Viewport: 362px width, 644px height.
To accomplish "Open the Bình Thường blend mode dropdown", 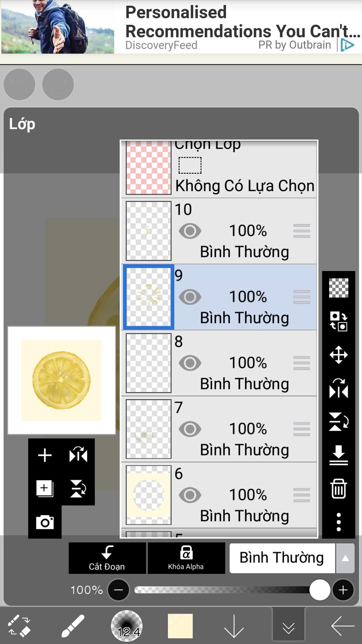I will point(282,558).
